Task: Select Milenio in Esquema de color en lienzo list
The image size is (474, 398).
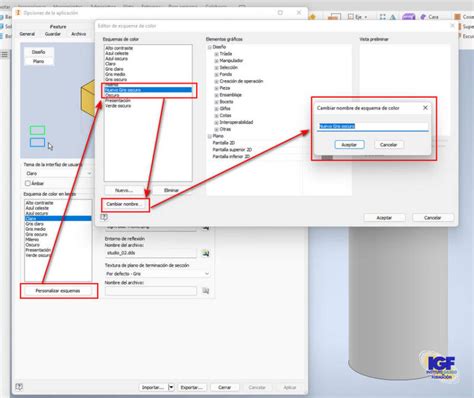Action: click(x=32, y=240)
